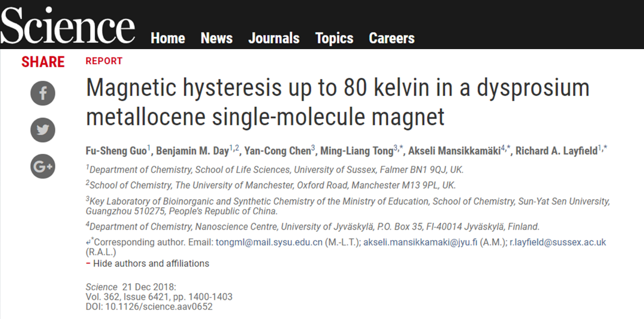Click author name Yan-Cong Chen
Image resolution: width=644 pixels, height=319 pixels.
(x=279, y=151)
